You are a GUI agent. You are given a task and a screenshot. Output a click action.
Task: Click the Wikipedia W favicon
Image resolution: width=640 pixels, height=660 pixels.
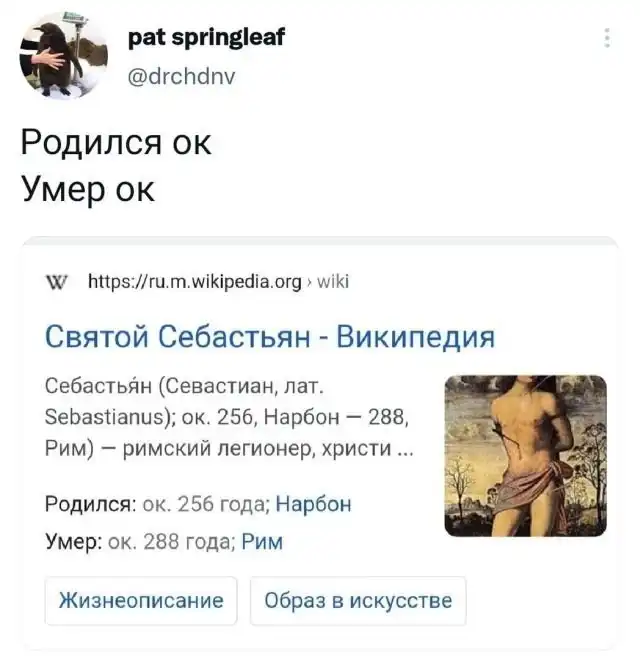pyautogui.click(x=56, y=282)
